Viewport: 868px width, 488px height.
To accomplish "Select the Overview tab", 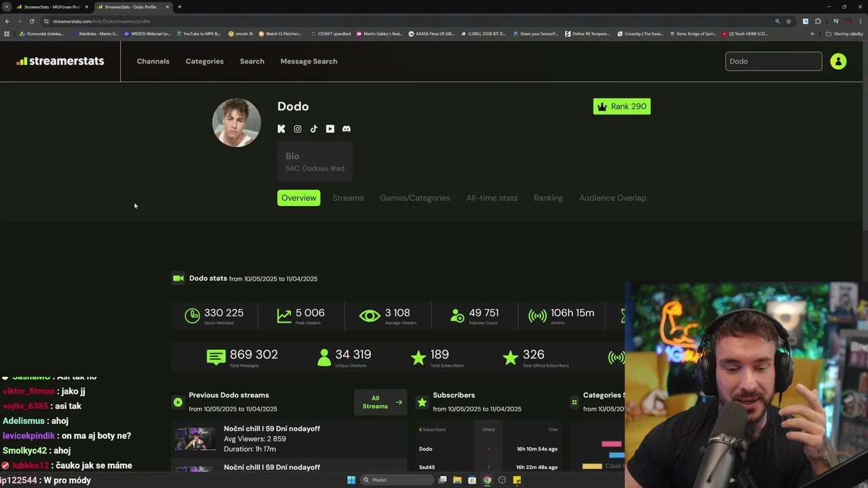I will click(x=299, y=198).
